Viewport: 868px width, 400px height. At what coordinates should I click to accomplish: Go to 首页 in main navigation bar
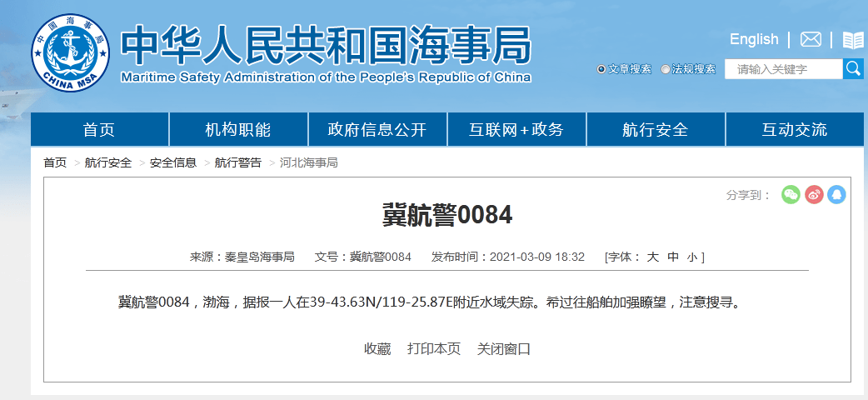[99, 129]
